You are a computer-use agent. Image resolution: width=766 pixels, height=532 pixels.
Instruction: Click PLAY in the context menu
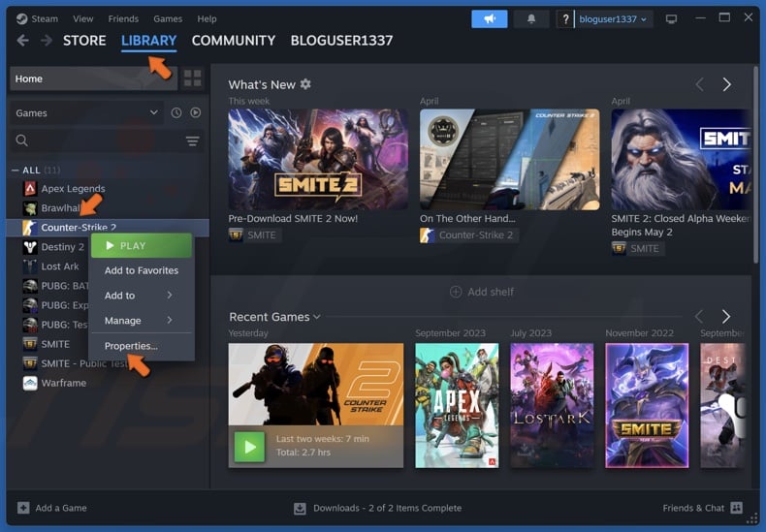[x=142, y=245]
